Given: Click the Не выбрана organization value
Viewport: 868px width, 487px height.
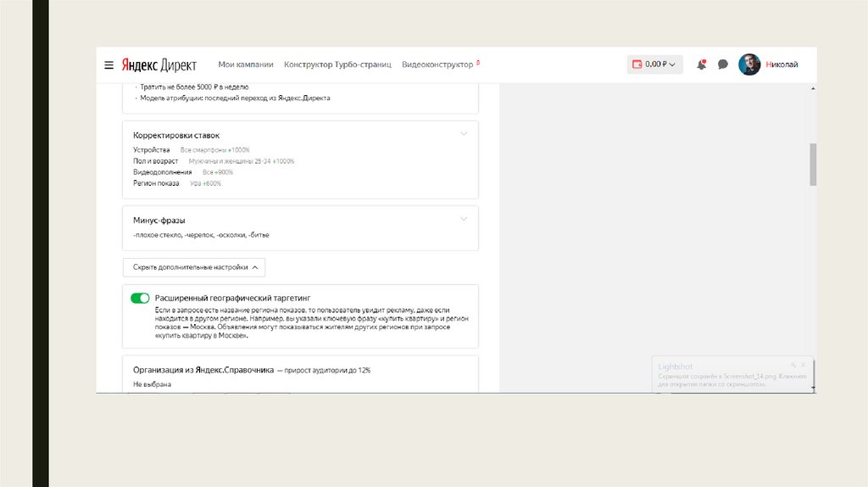Looking at the screenshot, I should point(152,384).
